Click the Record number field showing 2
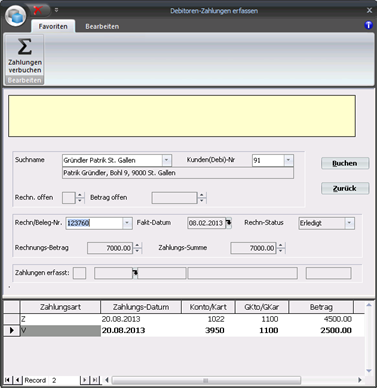Viewport: 377px width, 388px height. 65,380
